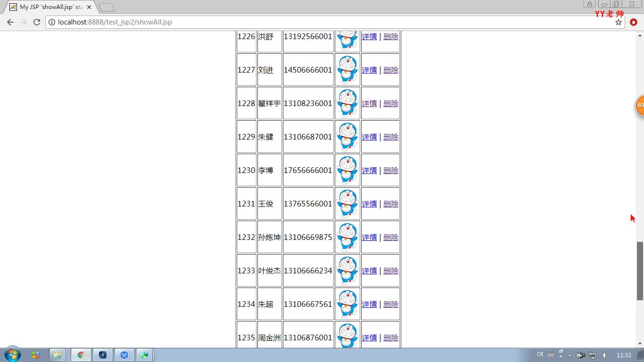The image size is (644, 362).
Task: Click Doraemon avatar in row 1229
Action: point(347,137)
